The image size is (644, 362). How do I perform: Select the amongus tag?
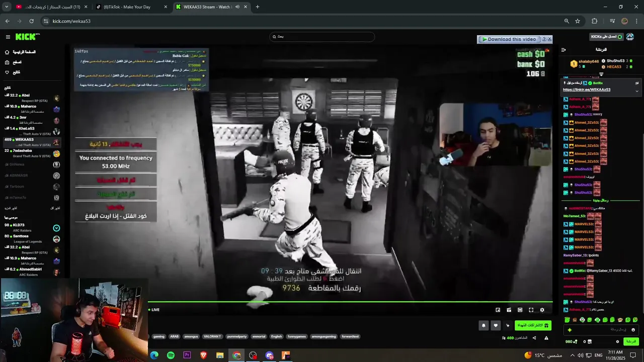coord(191,336)
